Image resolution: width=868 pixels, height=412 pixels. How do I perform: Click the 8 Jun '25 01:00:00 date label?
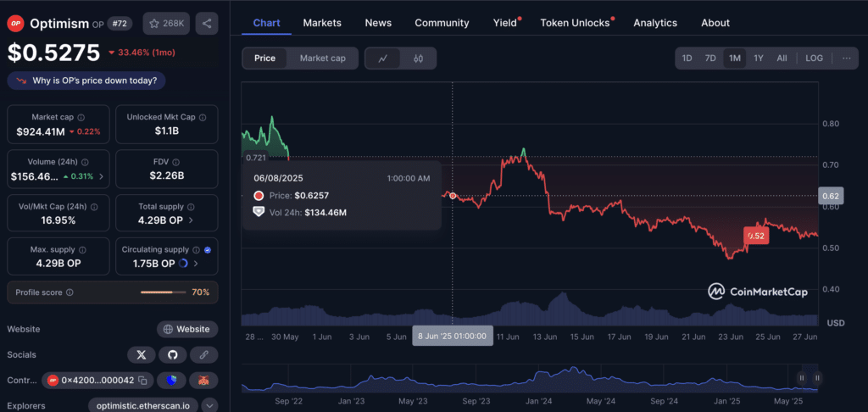point(453,336)
